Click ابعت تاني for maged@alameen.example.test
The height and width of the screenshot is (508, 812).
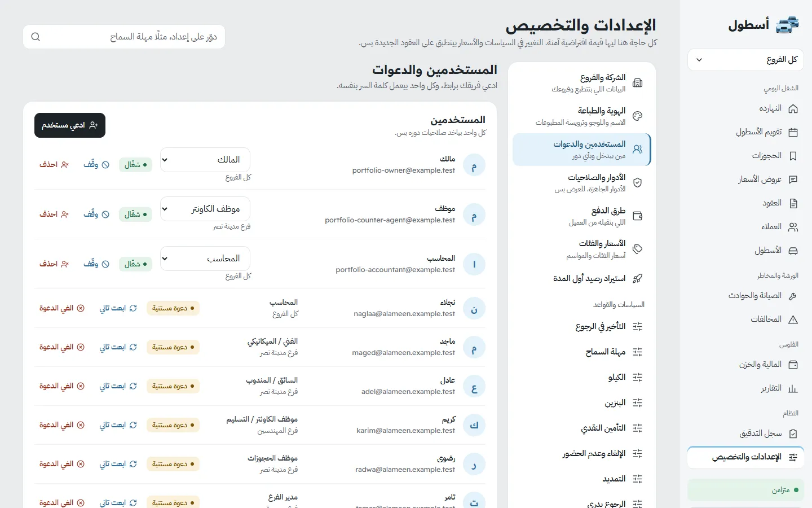pos(118,347)
